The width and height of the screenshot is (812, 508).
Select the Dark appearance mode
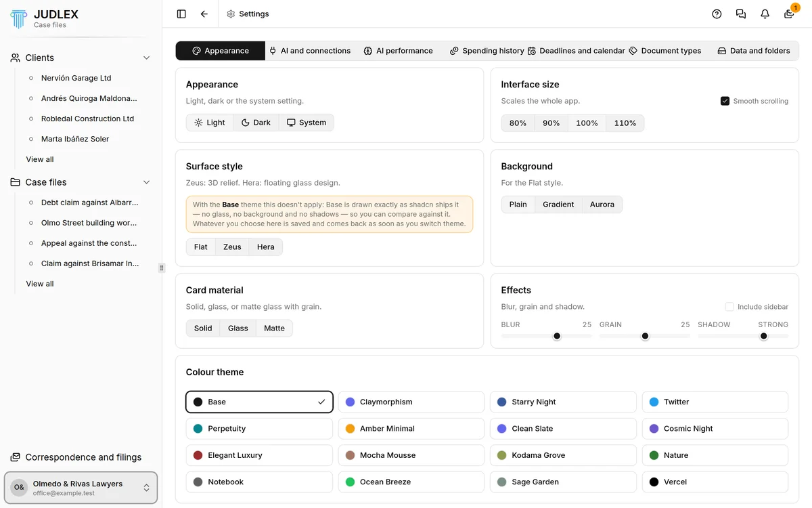coord(256,123)
